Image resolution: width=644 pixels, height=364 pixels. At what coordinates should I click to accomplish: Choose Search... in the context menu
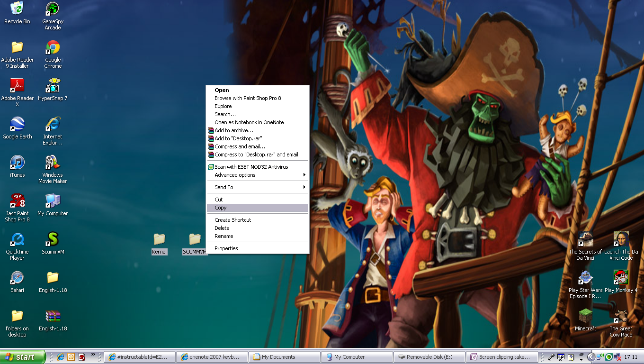click(258, 114)
